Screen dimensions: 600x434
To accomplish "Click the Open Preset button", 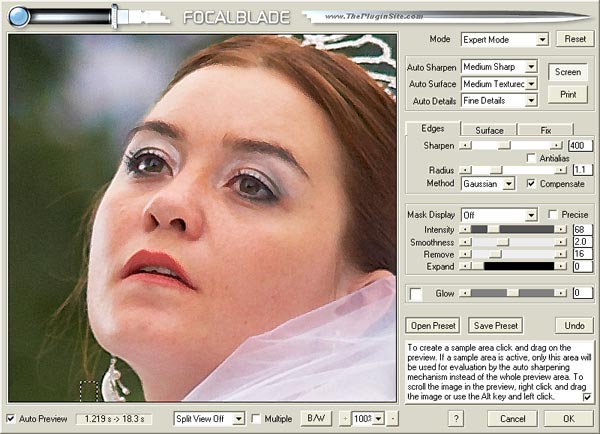I will (433, 326).
